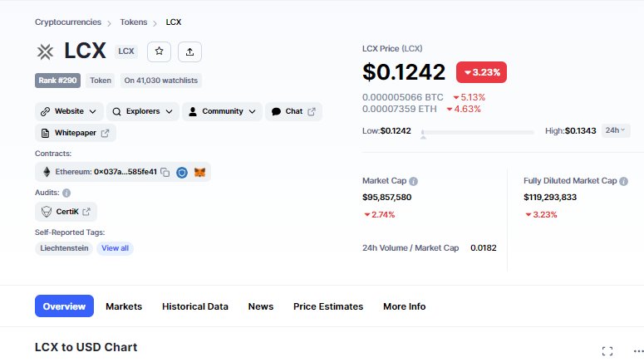Screen dimensions: 644x362
Task: Open the CertiK audit link
Action: point(66,212)
